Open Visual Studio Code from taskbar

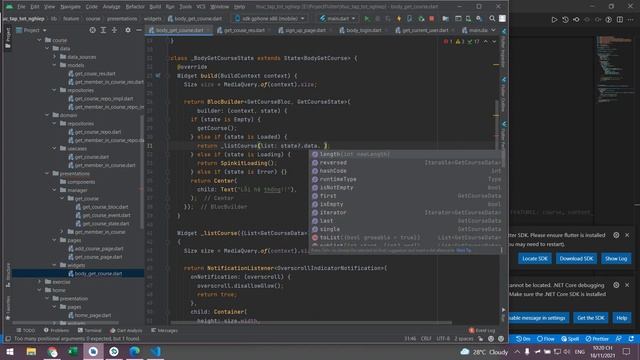[156, 351]
